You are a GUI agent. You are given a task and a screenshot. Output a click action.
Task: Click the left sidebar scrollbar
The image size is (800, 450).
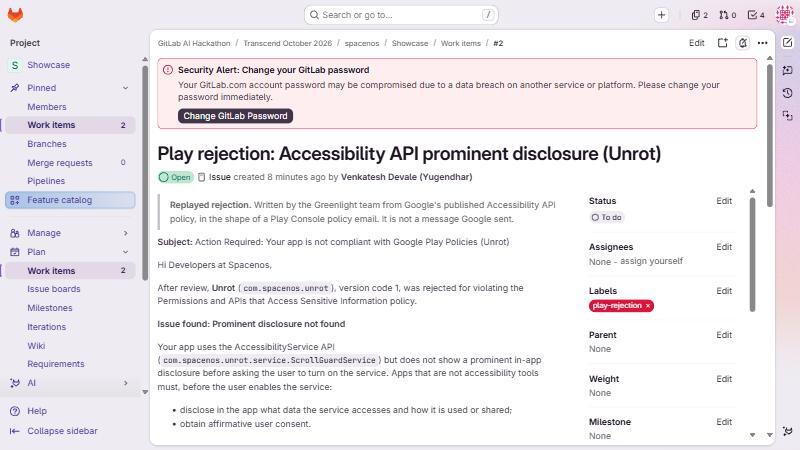[145, 173]
